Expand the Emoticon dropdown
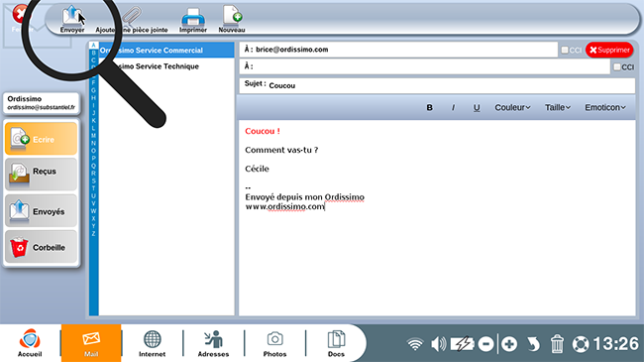 pyautogui.click(x=605, y=107)
